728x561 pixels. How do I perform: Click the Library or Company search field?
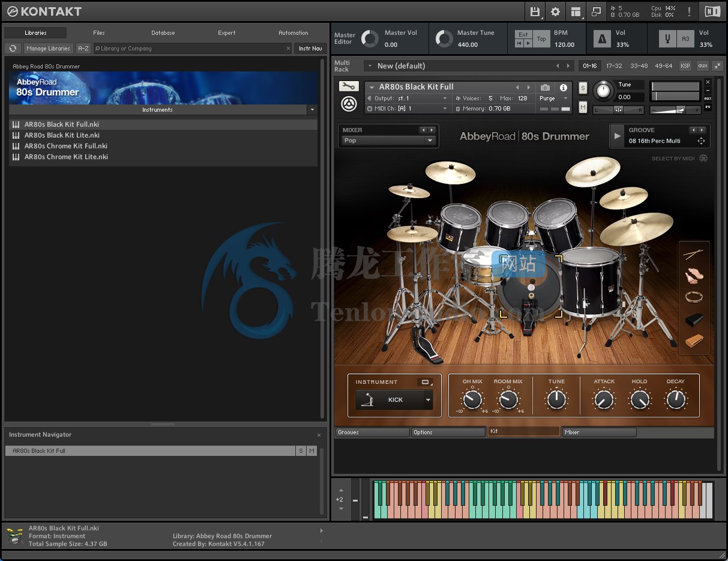click(x=192, y=49)
